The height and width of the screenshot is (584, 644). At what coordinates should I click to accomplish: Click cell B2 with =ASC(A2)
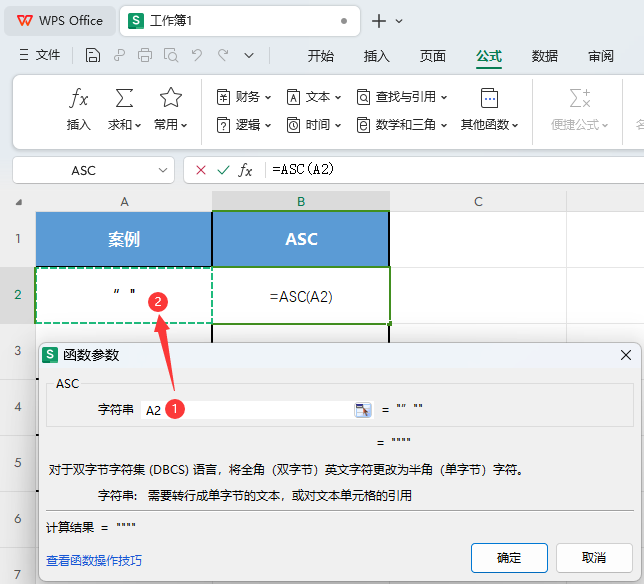point(301,296)
